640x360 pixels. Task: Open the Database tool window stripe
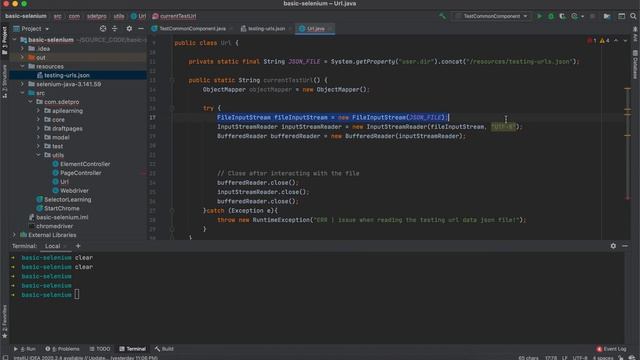(636, 64)
